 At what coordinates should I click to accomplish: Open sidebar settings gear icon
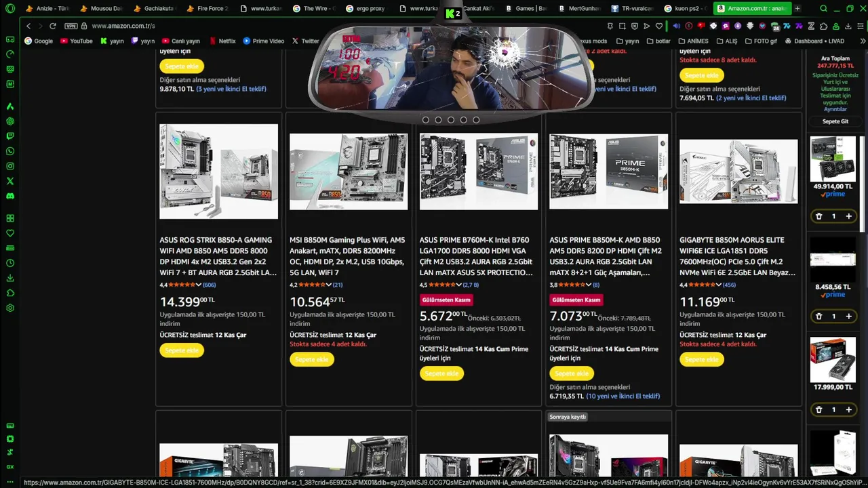tap(10, 308)
